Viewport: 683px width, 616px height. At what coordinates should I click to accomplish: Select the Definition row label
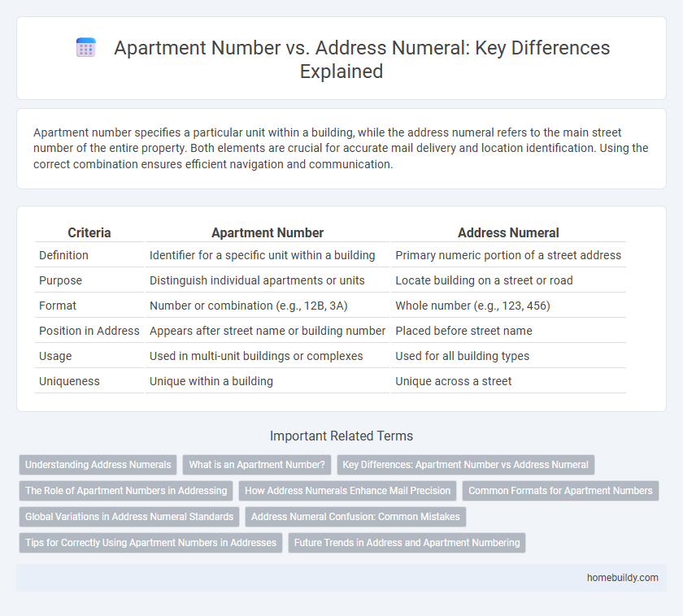[x=63, y=255]
